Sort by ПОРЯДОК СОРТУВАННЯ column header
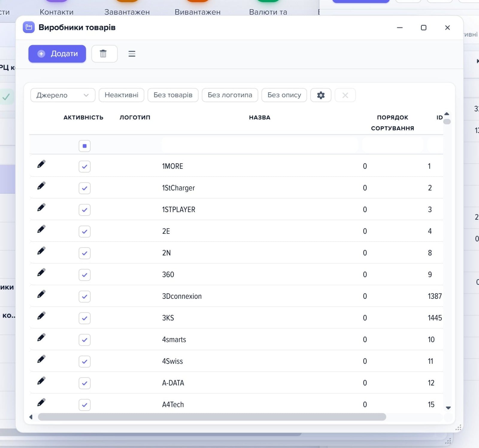This screenshot has height=448, width=479. (x=392, y=123)
